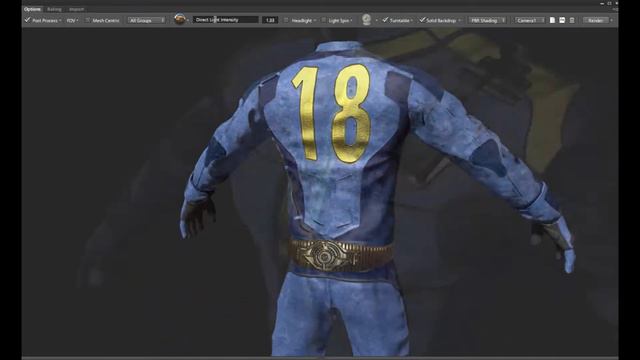Enable the Headlight checkbox

(x=286, y=20)
